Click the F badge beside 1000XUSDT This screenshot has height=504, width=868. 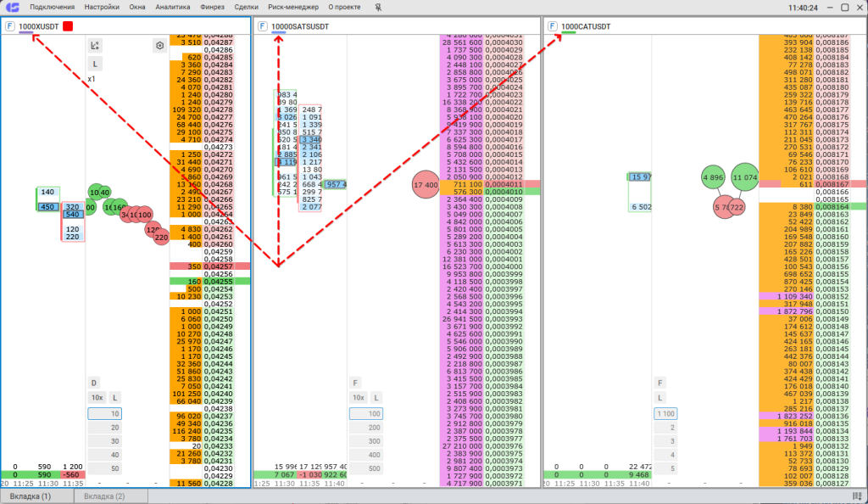click(x=9, y=26)
